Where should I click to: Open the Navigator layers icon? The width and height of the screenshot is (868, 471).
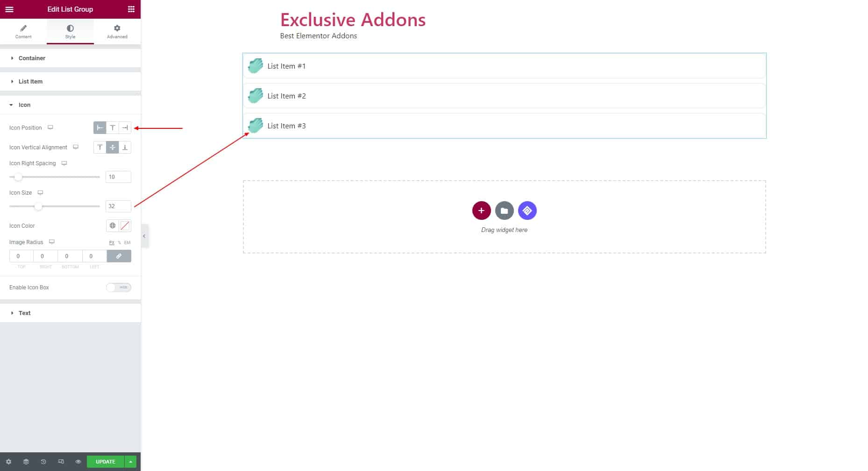tap(26, 462)
